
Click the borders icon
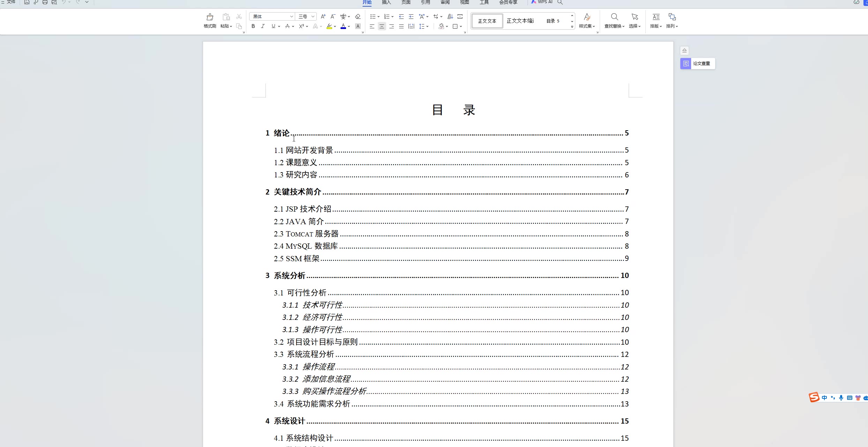click(455, 26)
